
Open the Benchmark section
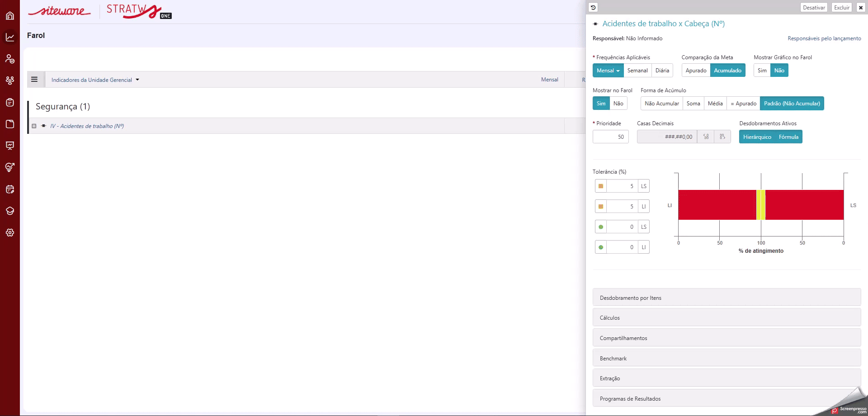(726, 358)
